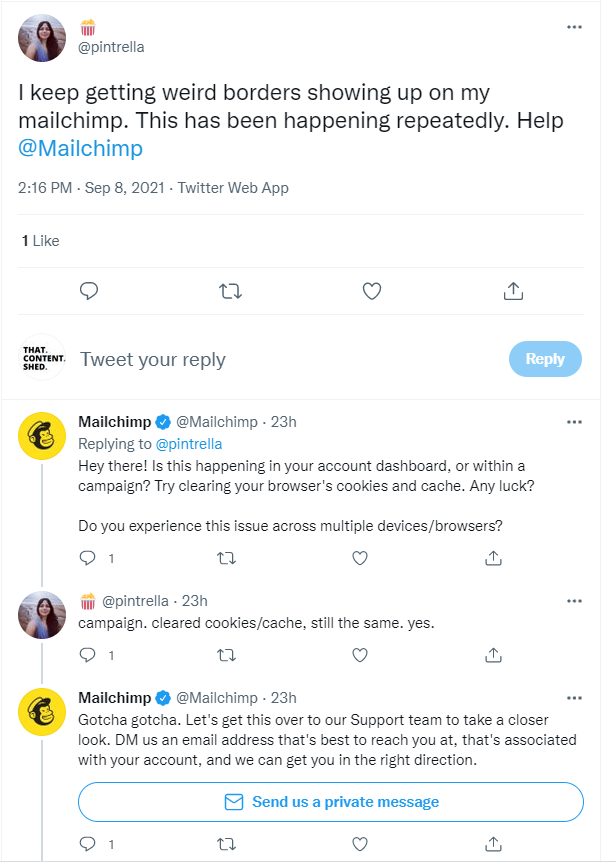Image resolution: width=616 pixels, height=864 pixels.
Task: Open the share icon on the main tweet
Action: pyautogui.click(x=513, y=291)
